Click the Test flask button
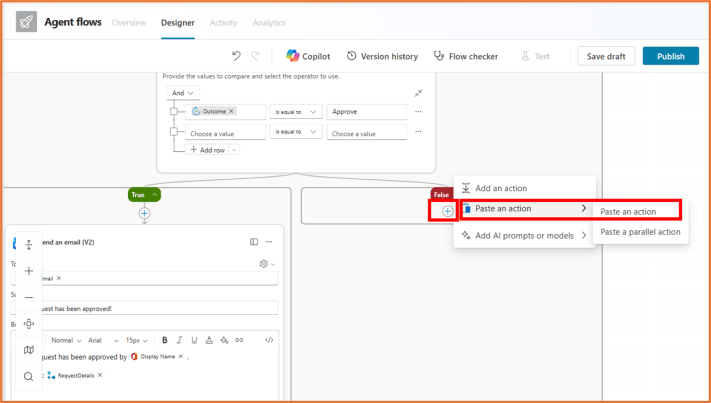 (536, 56)
